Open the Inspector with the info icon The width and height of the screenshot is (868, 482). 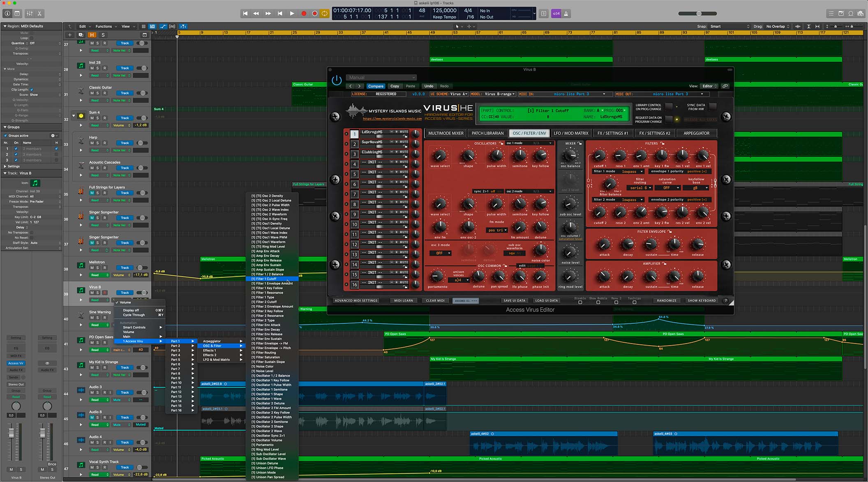pyautogui.click(x=7, y=14)
